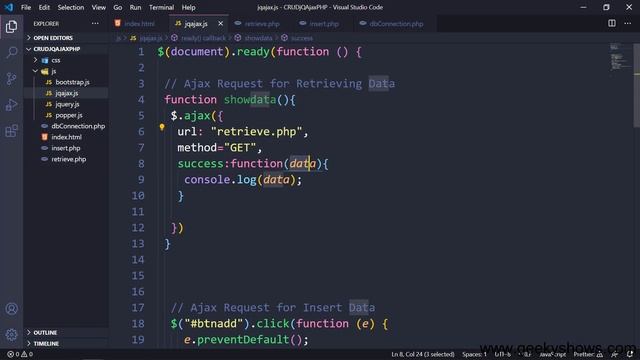Open the Extensions view
The image size is (640, 360).
pyautogui.click(x=11, y=131)
